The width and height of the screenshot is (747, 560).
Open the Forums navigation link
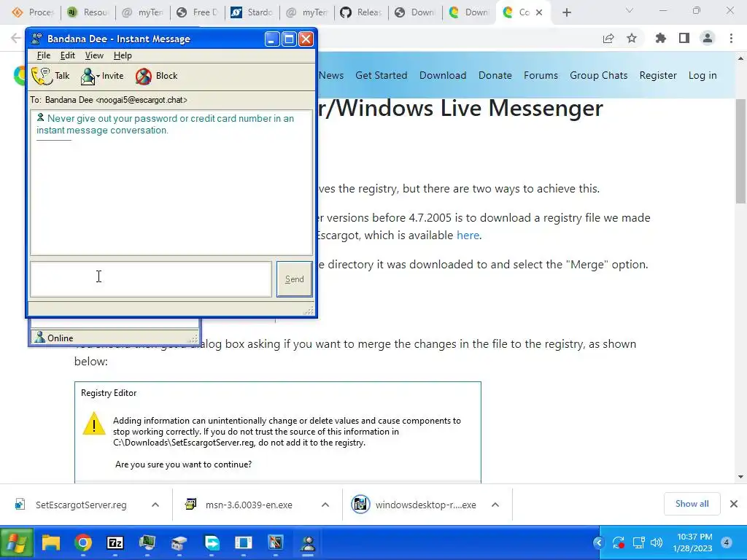(541, 75)
